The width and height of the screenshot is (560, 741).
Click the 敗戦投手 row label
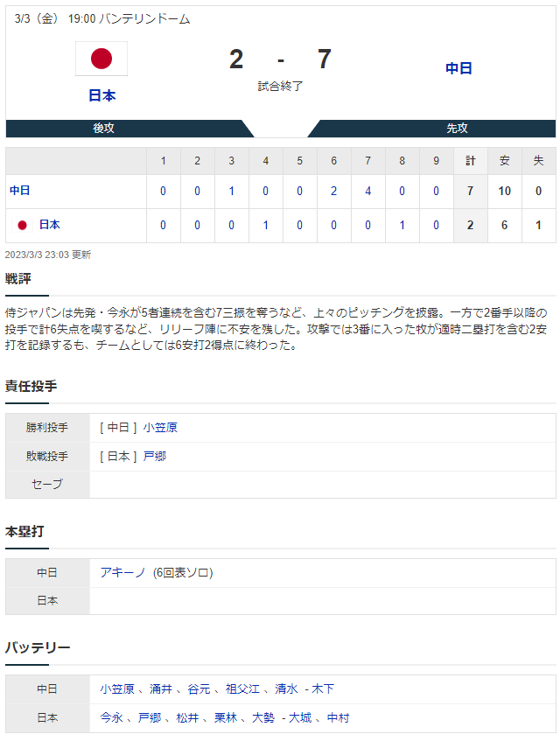click(47, 457)
